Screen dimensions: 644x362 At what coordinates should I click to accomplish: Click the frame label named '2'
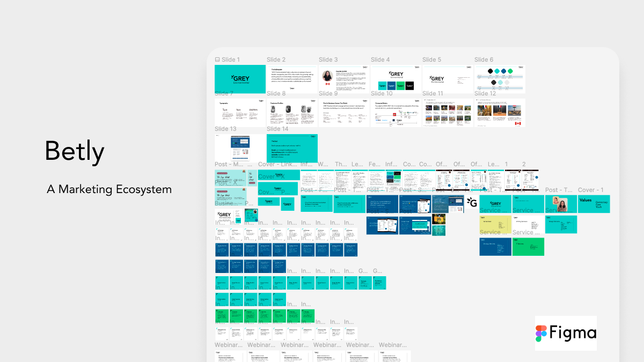(524, 164)
